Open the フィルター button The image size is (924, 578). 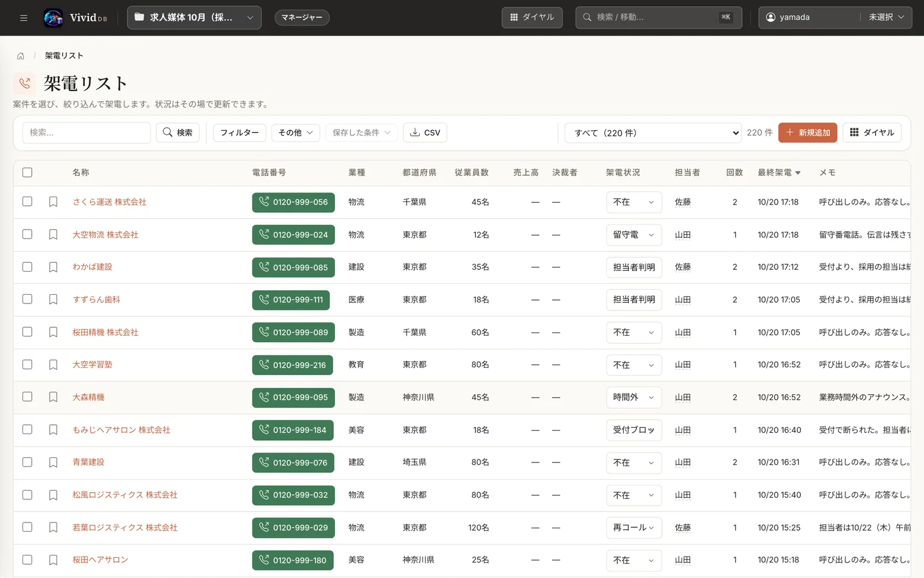[x=240, y=133]
